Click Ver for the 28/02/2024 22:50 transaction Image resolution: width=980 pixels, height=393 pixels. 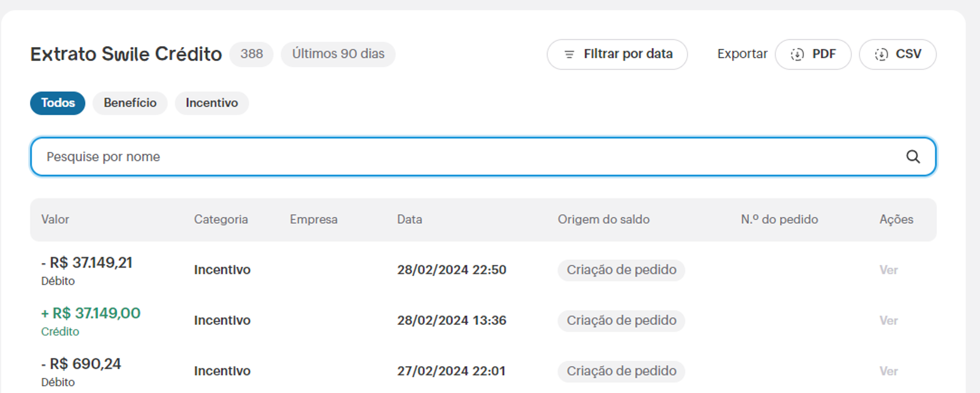pyautogui.click(x=888, y=270)
